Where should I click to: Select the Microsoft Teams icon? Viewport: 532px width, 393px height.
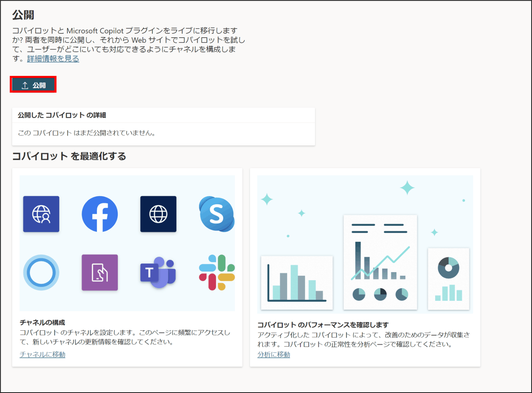click(158, 273)
